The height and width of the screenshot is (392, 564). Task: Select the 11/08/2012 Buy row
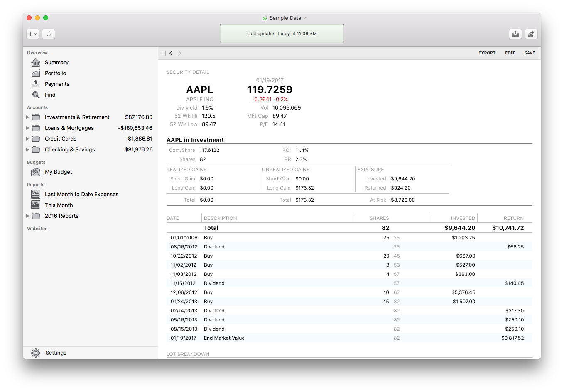pos(349,274)
